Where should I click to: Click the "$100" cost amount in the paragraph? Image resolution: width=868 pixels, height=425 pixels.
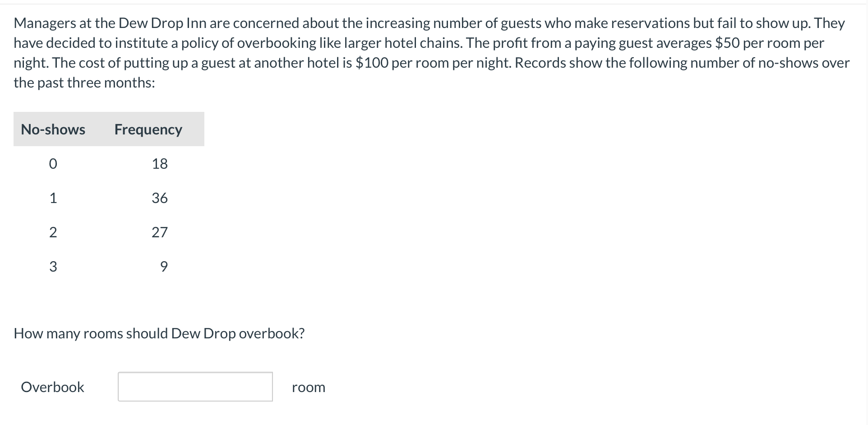pos(372,63)
